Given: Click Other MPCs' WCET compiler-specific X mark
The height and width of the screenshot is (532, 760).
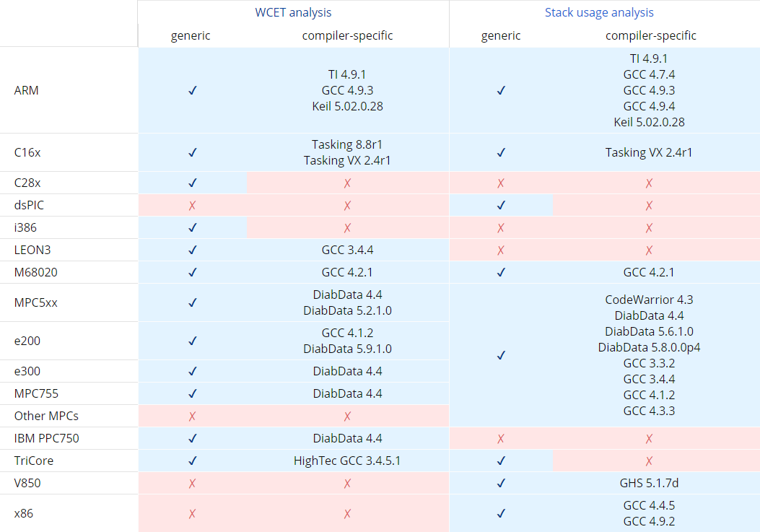Looking at the screenshot, I should [348, 416].
